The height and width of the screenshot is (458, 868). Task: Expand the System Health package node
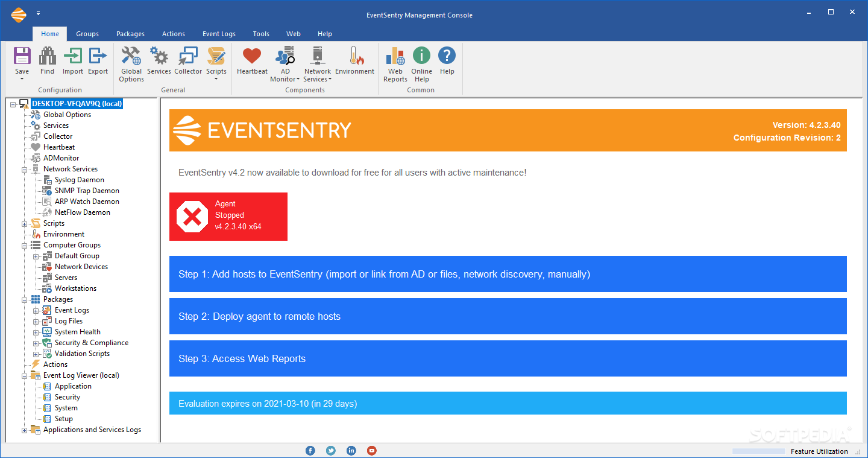point(36,332)
